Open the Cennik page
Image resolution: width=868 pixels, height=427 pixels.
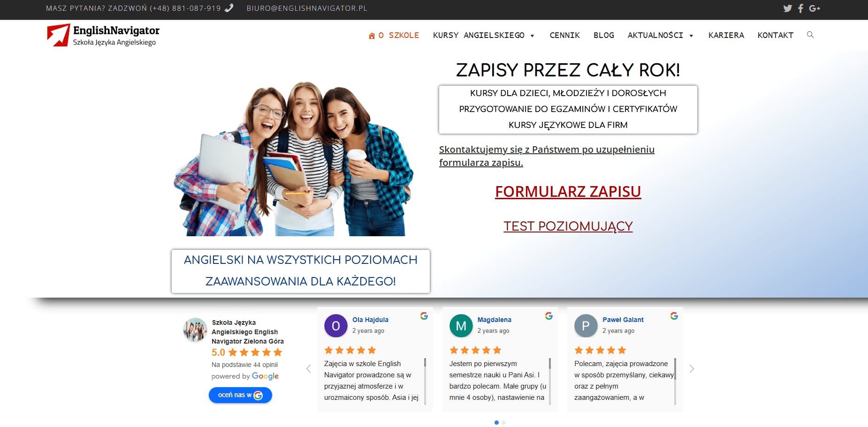click(x=565, y=35)
